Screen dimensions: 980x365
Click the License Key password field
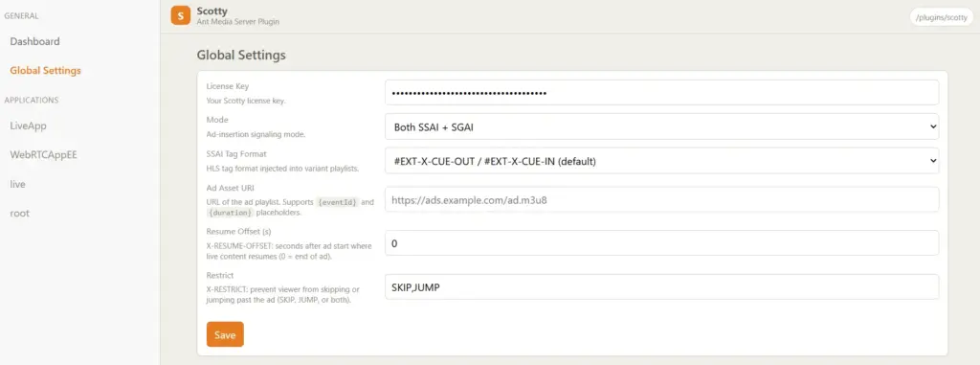click(x=662, y=93)
